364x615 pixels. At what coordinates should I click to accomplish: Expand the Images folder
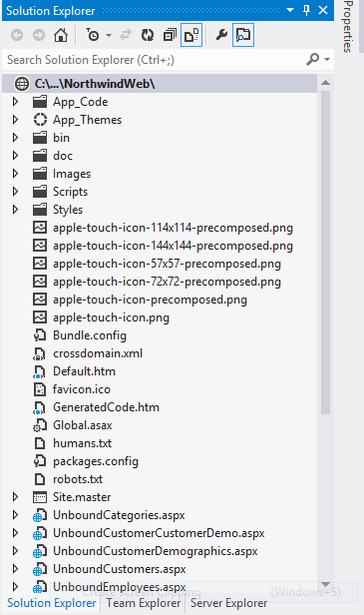pyautogui.click(x=15, y=174)
